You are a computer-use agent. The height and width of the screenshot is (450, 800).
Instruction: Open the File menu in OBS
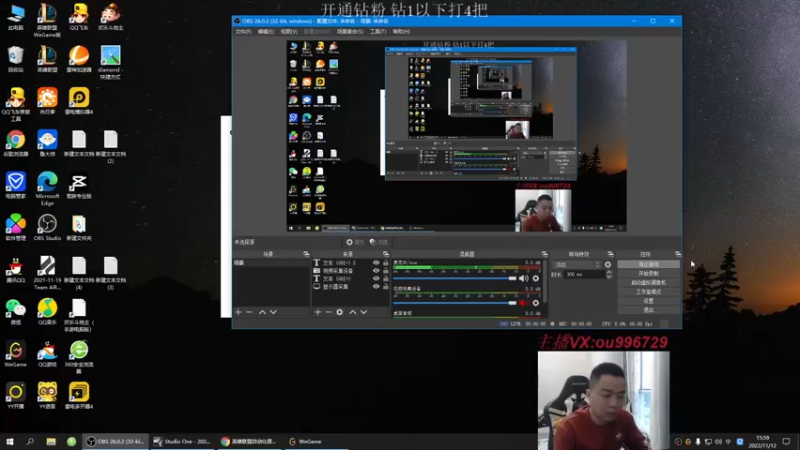click(x=242, y=32)
